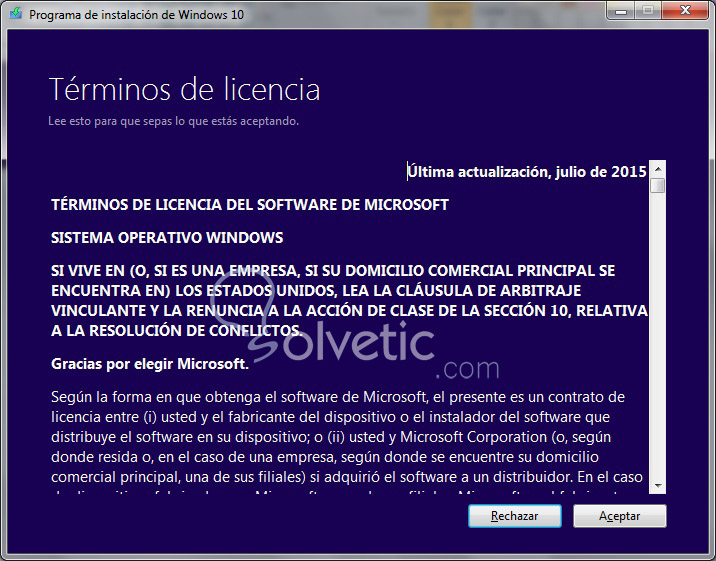Screen dimensions: 716x561
Task: Minimize the Windows 10 setup window
Action: point(621,11)
